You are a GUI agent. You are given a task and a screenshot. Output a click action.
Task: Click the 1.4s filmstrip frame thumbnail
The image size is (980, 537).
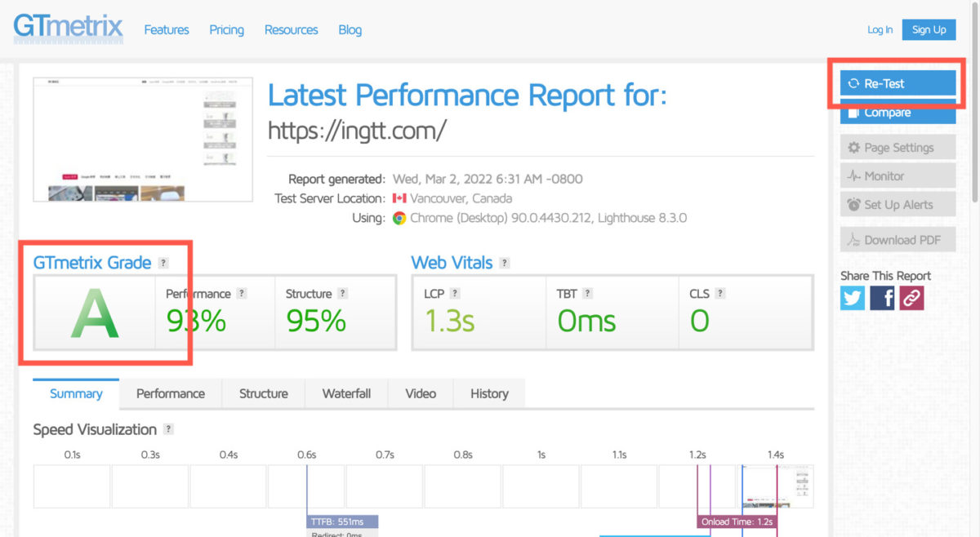click(x=776, y=486)
